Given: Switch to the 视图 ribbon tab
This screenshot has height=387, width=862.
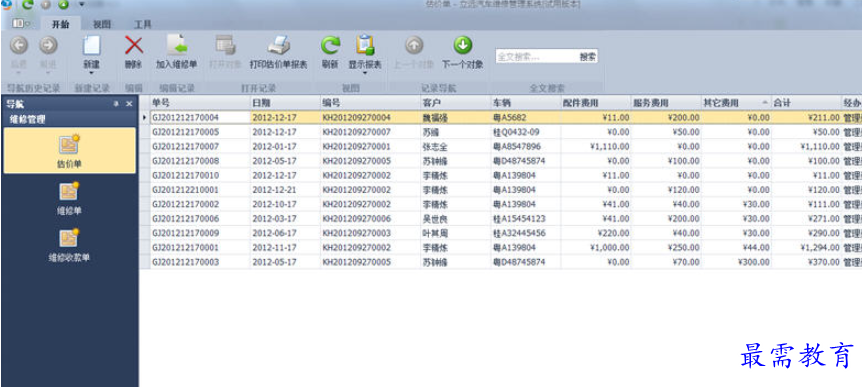Looking at the screenshot, I should 102,24.
